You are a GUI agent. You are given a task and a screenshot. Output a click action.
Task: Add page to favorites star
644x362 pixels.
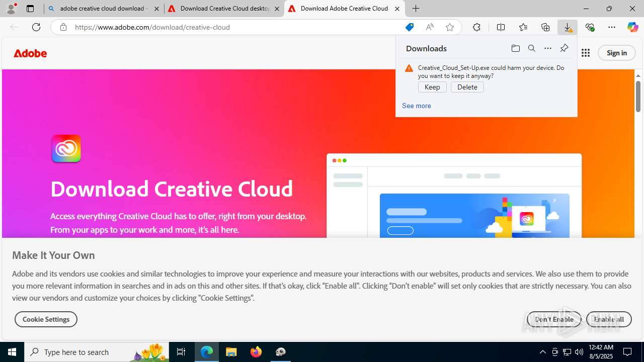(450, 27)
